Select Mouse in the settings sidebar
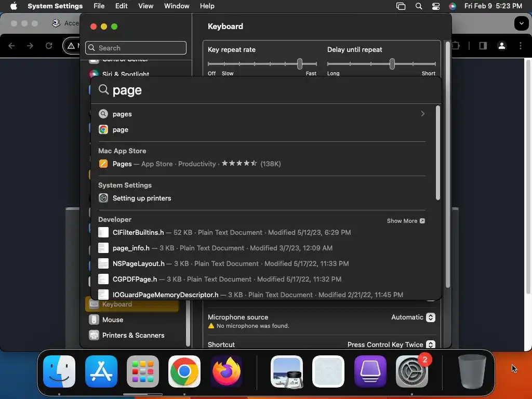This screenshot has width=532, height=399. click(132, 320)
